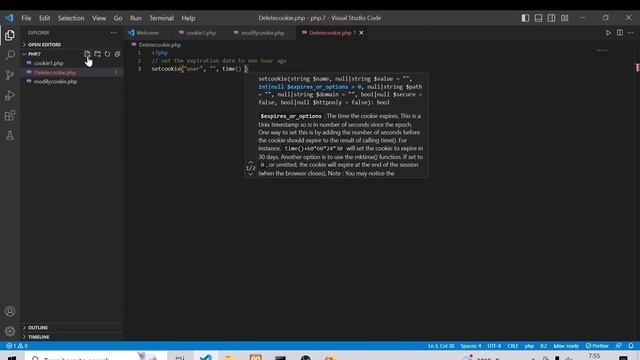Open File Explorer from taskbar

231,358
